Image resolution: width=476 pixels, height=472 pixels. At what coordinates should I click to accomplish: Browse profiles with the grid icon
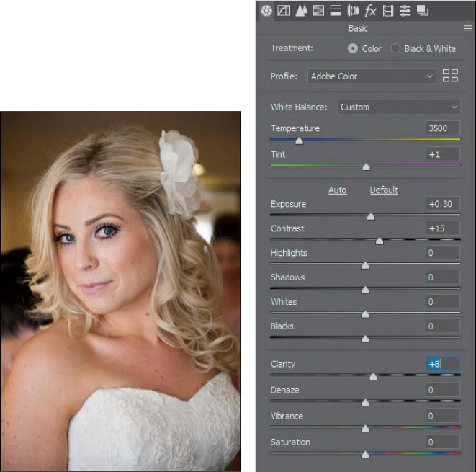click(x=451, y=76)
